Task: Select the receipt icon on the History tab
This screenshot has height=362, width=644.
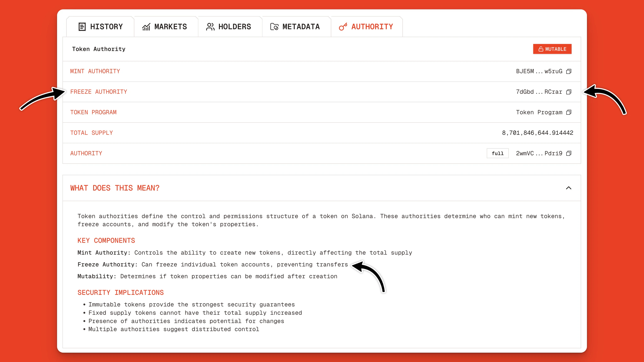Action: click(82, 26)
